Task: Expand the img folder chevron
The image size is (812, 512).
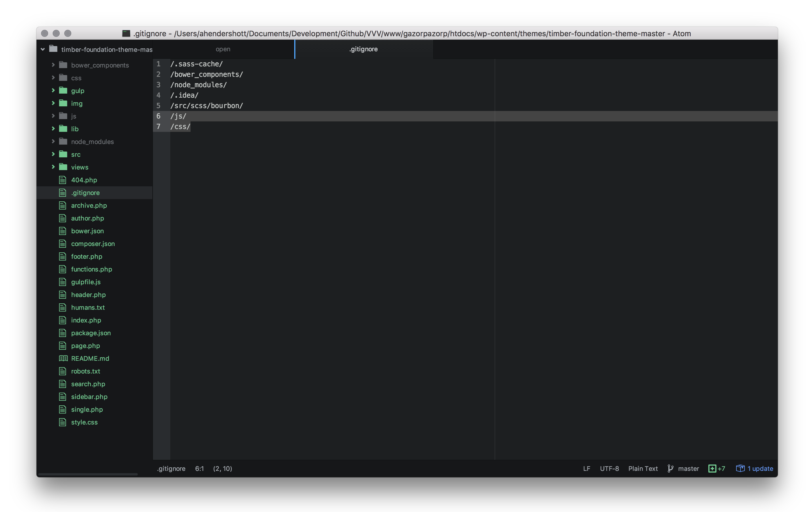Action: [x=53, y=103]
